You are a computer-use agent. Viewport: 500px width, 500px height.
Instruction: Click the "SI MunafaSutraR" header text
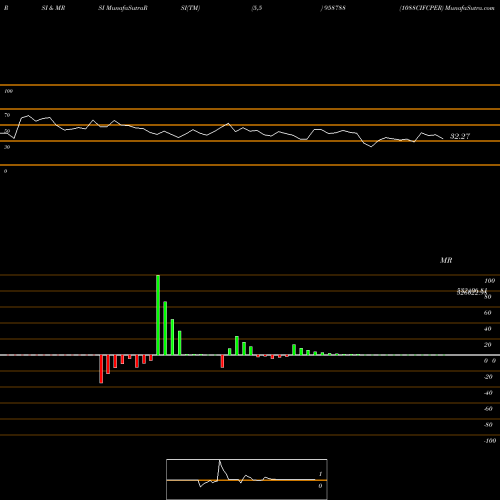pyautogui.click(x=123, y=8)
